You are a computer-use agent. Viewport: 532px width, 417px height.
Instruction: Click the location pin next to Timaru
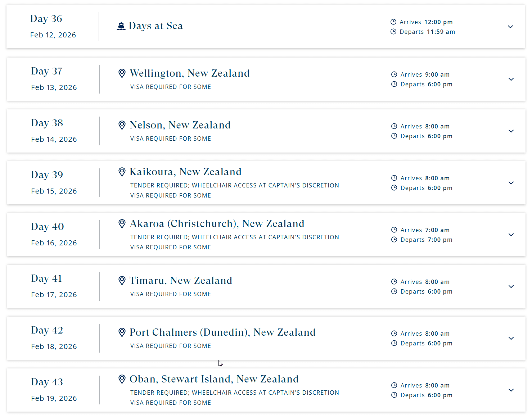[x=122, y=281]
